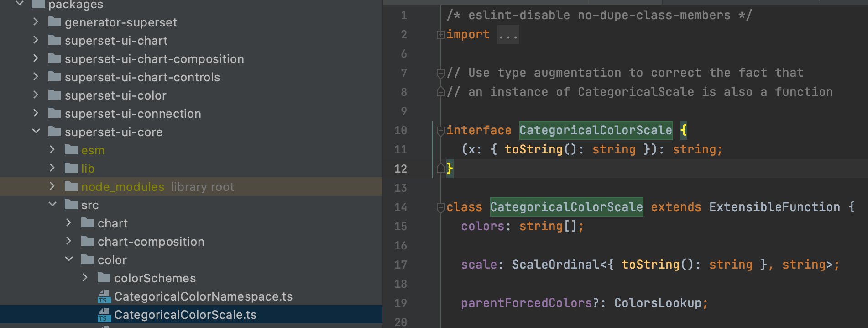Image resolution: width=868 pixels, height=328 pixels.
Task: Click fold end marker at line 12
Action: coord(440,169)
